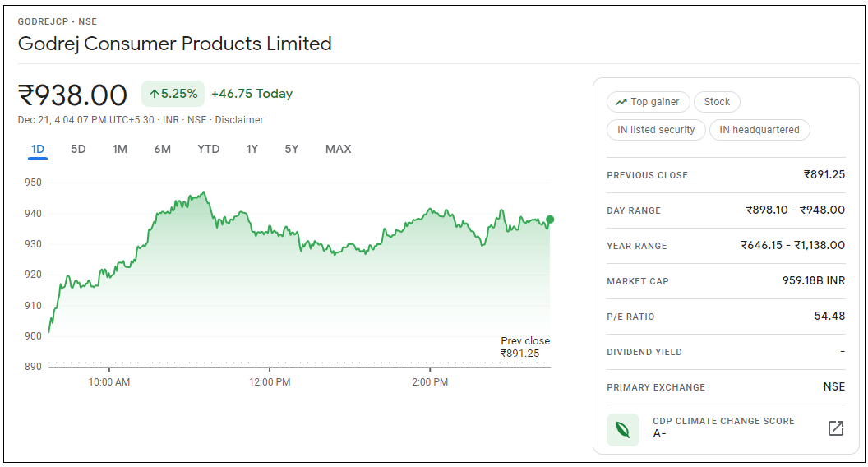
Task: Click the Year range value ₹646.15 - ₹1,138.00
Action: coord(792,245)
